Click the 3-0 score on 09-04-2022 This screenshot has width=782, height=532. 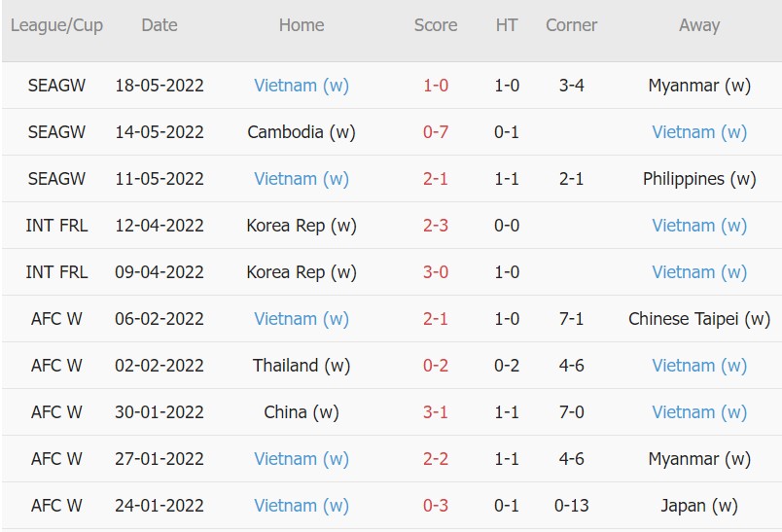(x=435, y=272)
